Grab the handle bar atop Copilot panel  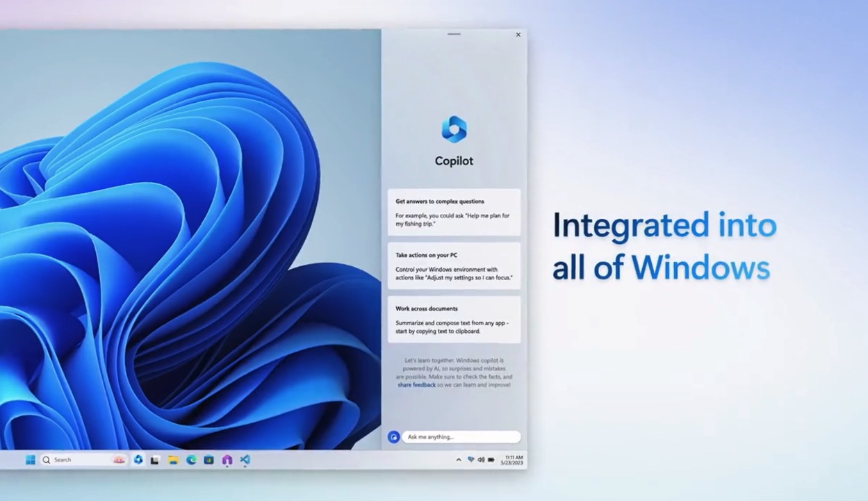(x=454, y=34)
